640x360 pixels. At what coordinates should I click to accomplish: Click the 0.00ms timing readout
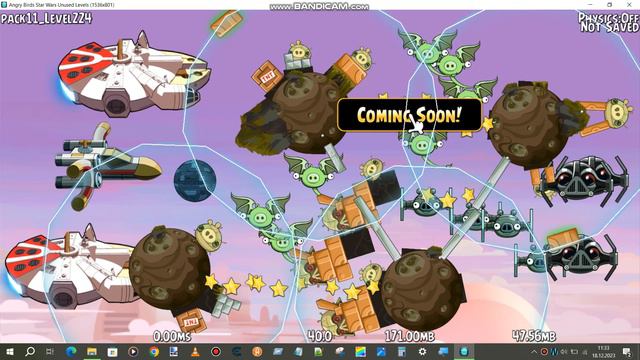pyautogui.click(x=172, y=336)
